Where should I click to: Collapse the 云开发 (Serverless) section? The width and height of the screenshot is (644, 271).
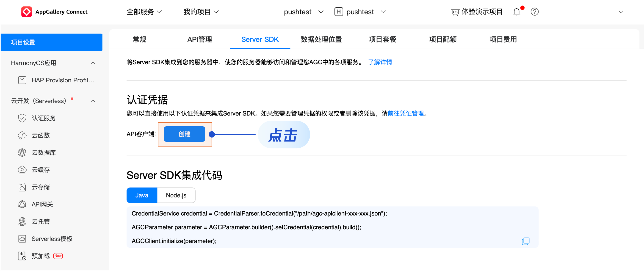[93, 101]
